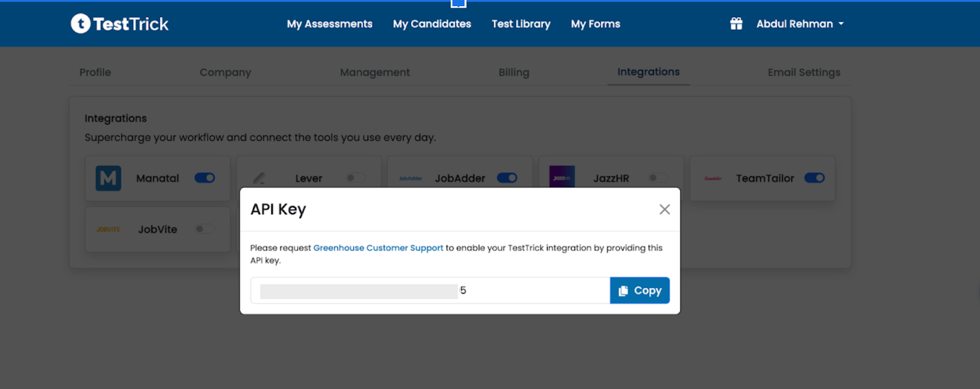This screenshot has width=980, height=389.
Task: Enable the JobVite integration toggle
Action: click(x=205, y=229)
